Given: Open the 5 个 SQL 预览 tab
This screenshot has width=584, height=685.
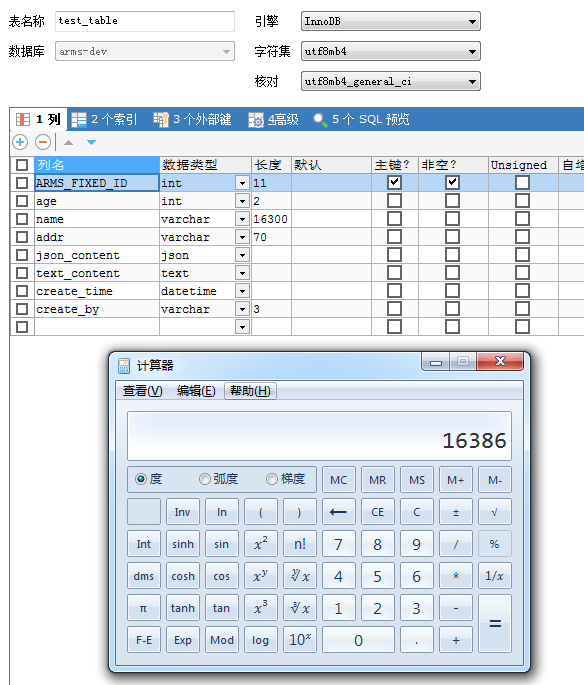Looking at the screenshot, I should [x=362, y=119].
